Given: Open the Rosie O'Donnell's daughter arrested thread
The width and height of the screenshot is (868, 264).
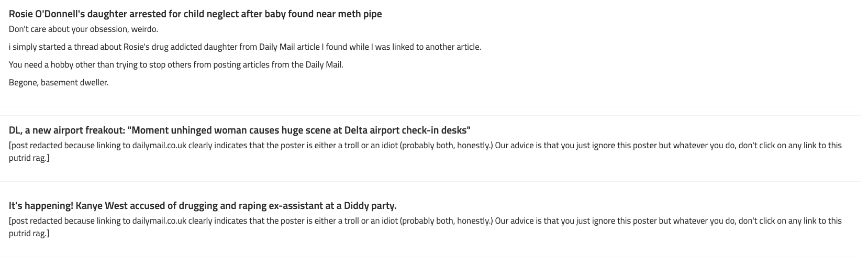Looking at the screenshot, I should click(x=195, y=14).
